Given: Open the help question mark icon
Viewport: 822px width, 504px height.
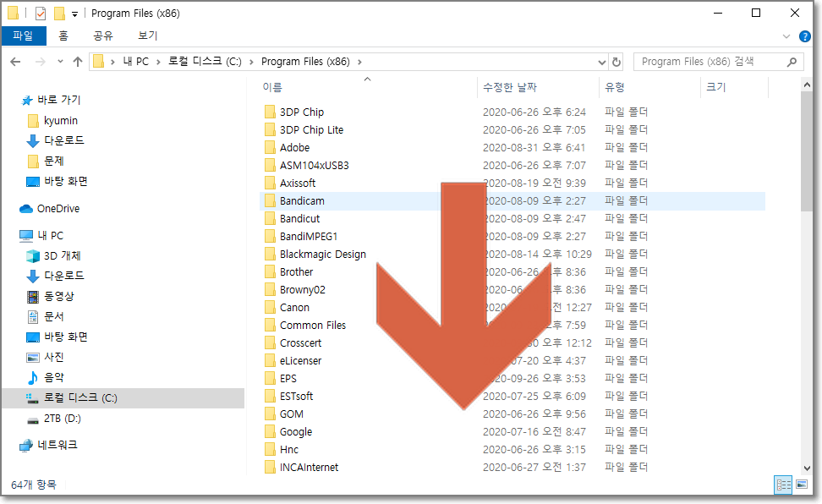Looking at the screenshot, I should (805, 36).
